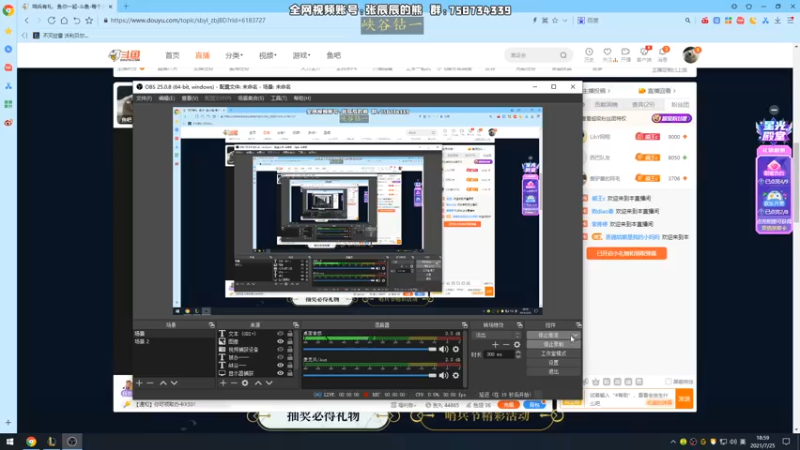Open source properties gear in Sources panel

tap(245, 383)
